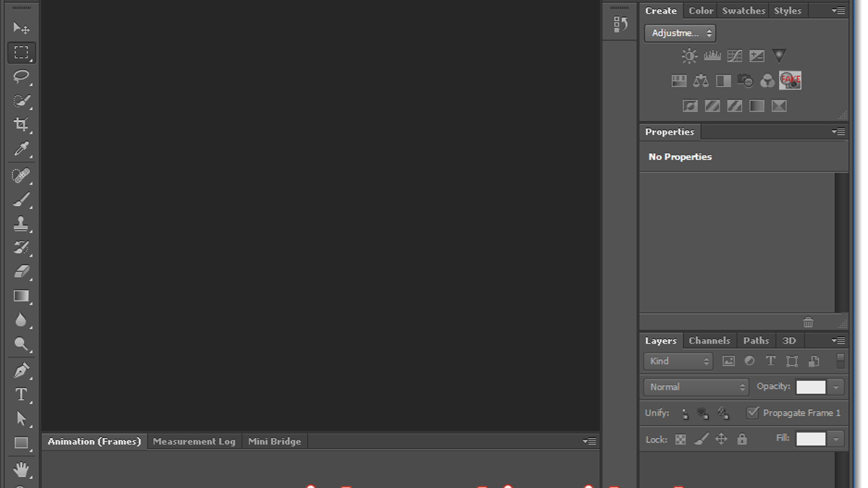This screenshot has width=868, height=488.
Task: Toggle lock all padlock icon
Action: coord(741,439)
